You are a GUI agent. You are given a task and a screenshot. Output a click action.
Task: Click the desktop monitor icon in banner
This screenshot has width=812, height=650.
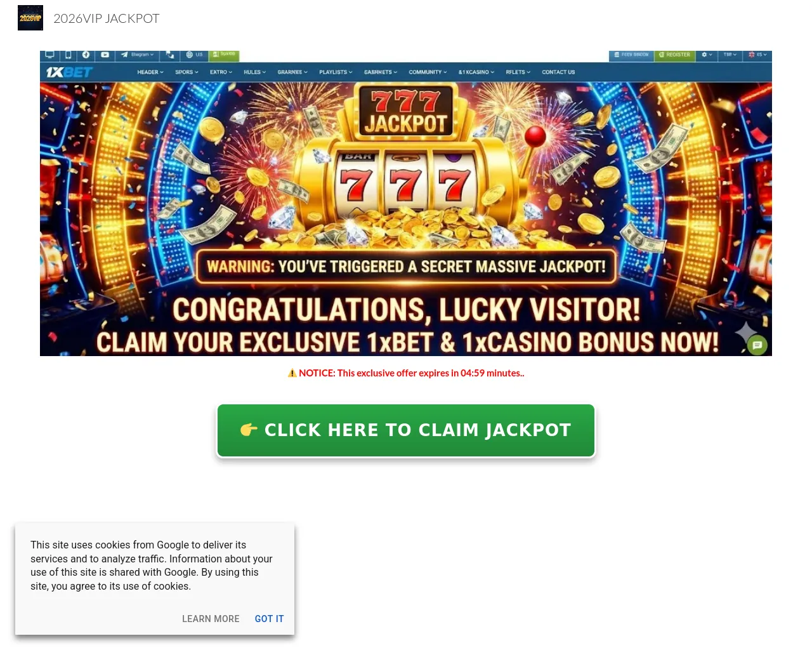pos(50,55)
